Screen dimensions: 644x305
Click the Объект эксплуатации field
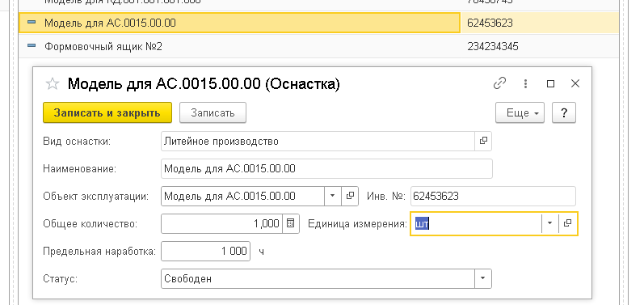(243, 196)
